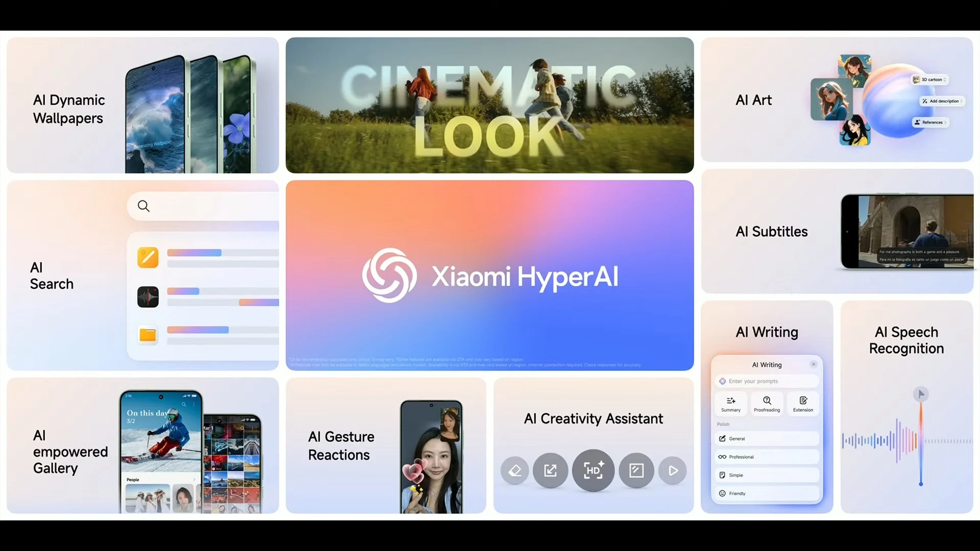Choose the Friendly polish style
This screenshot has width=980, height=551.
pyautogui.click(x=767, y=493)
